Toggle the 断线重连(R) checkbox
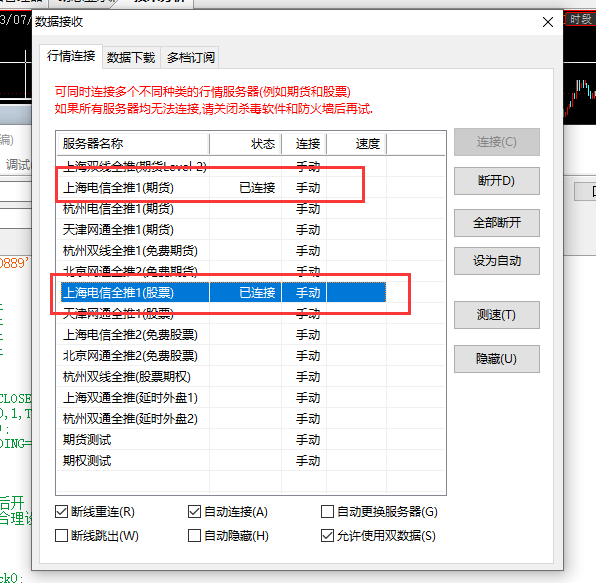Screen dimensions: 596x583 [x=61, y=512]
